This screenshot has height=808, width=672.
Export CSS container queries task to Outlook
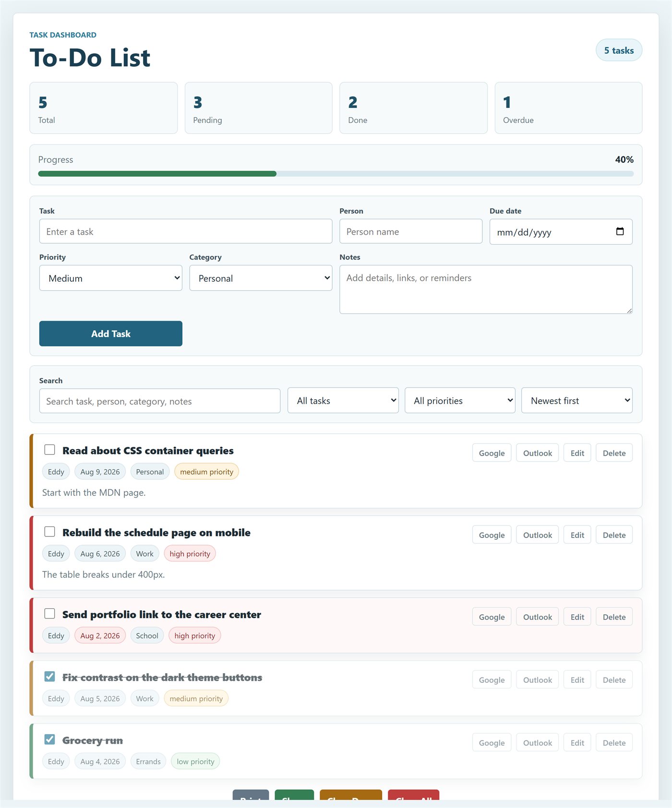(538, 453)
